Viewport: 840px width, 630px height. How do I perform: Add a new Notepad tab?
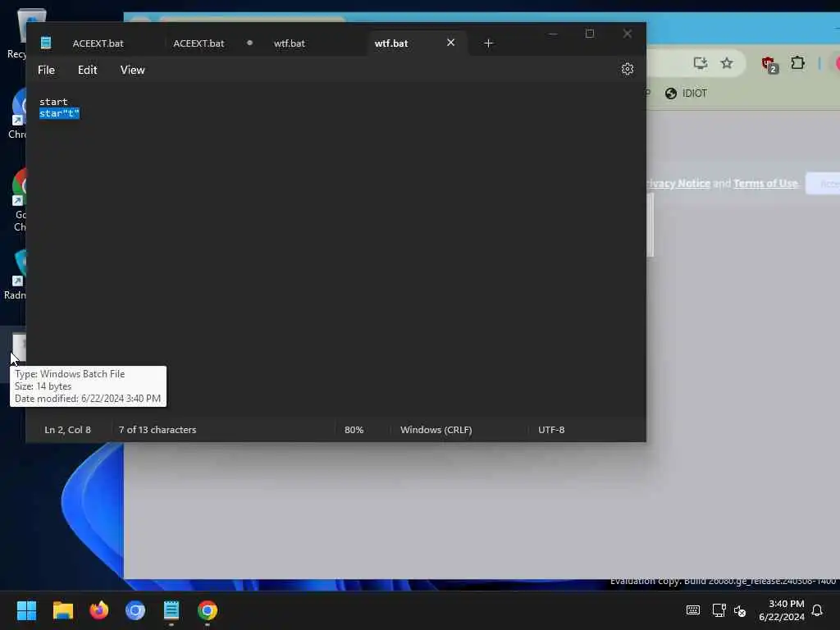point(488,43)
